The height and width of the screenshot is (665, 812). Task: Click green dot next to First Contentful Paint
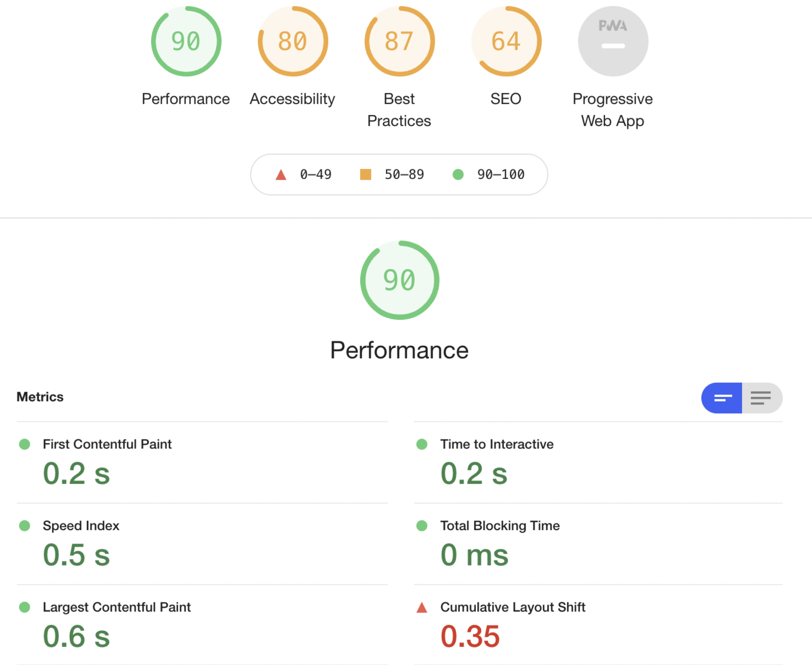[x=24, y=445]
